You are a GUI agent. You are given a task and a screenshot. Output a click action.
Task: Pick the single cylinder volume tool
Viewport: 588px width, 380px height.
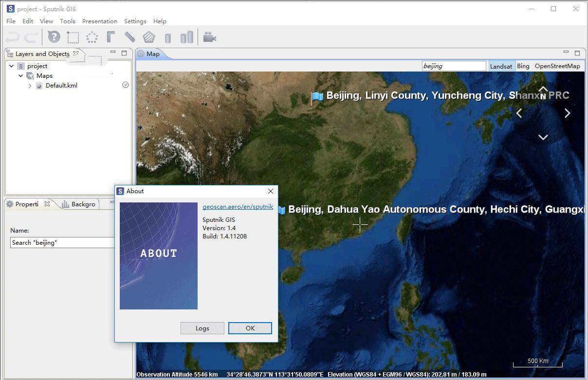pos(168,38)
